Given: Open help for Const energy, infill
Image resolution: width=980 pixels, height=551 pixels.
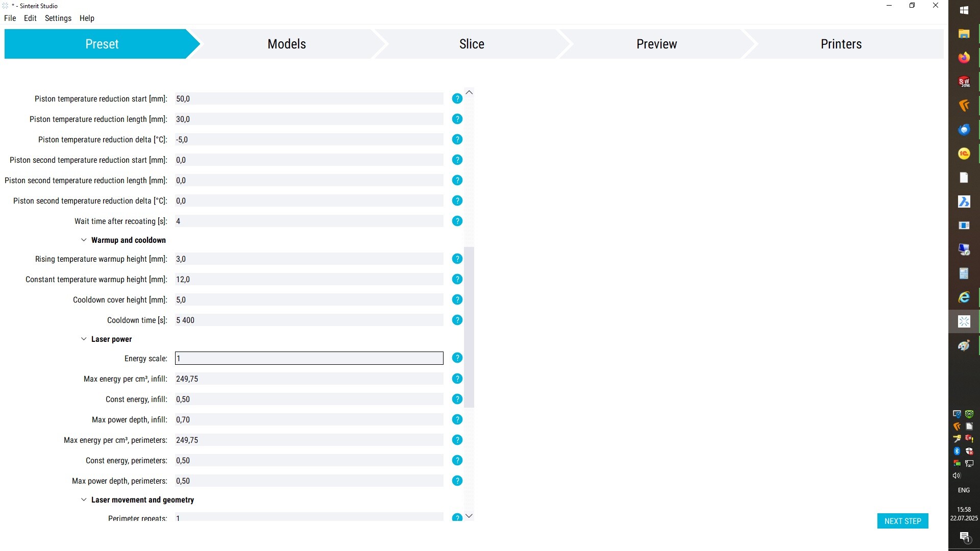Looking at the screenshot, I should (457, 399).
